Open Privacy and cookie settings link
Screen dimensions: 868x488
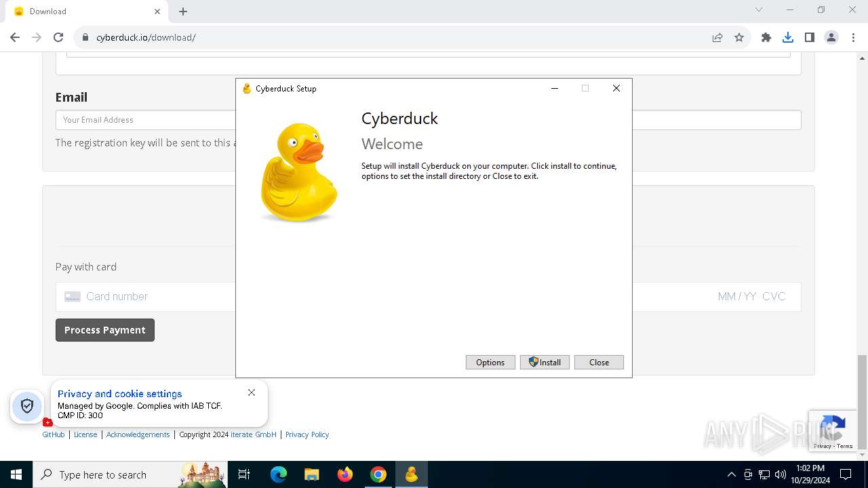point(120,394)
